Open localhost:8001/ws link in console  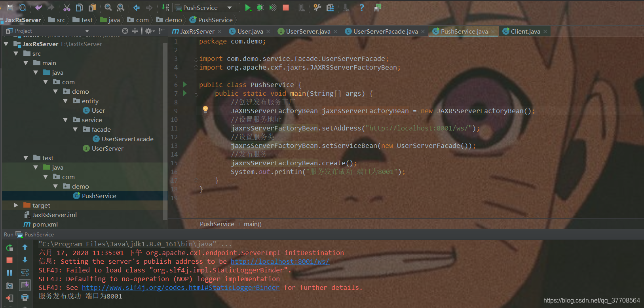pyautogui.click(x=280, y=261)
